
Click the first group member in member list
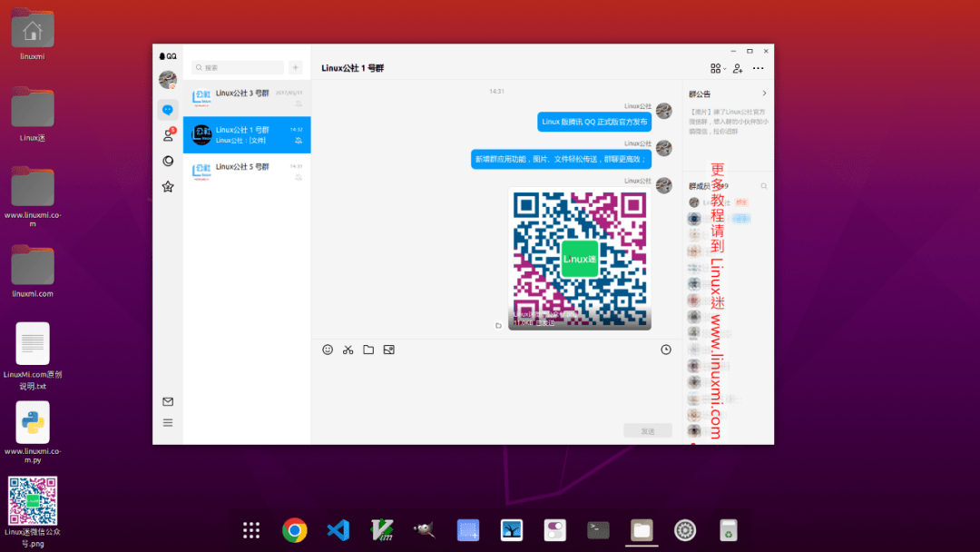point(719,202)
